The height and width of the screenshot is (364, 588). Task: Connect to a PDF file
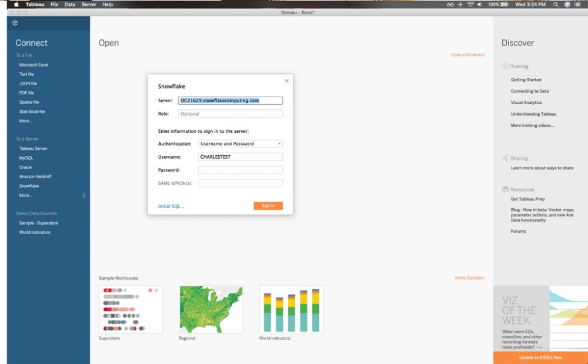pyautogui.click(x=26, y=93)
